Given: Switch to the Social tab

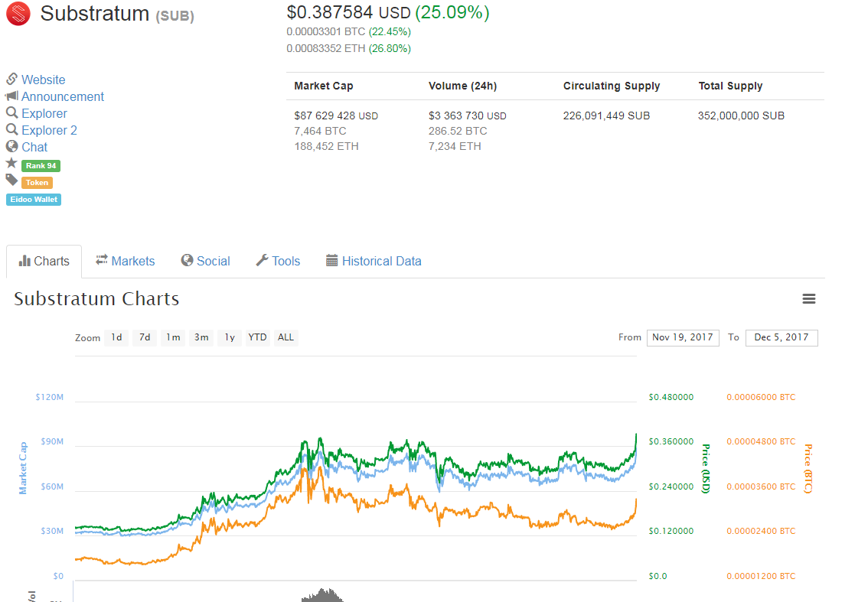Looking at the screenshot, I should click(x=205, y=261).
